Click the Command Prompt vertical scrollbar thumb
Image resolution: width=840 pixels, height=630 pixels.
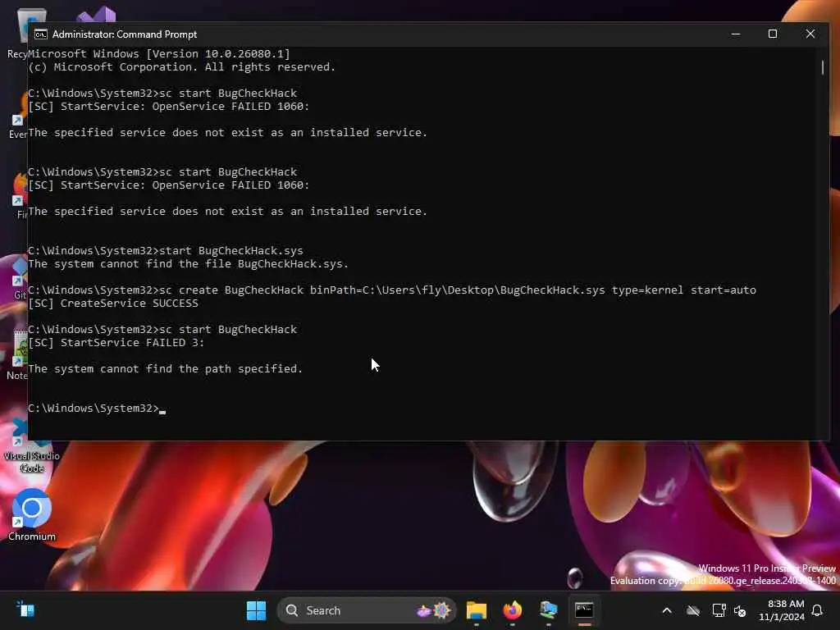(822, 67)
